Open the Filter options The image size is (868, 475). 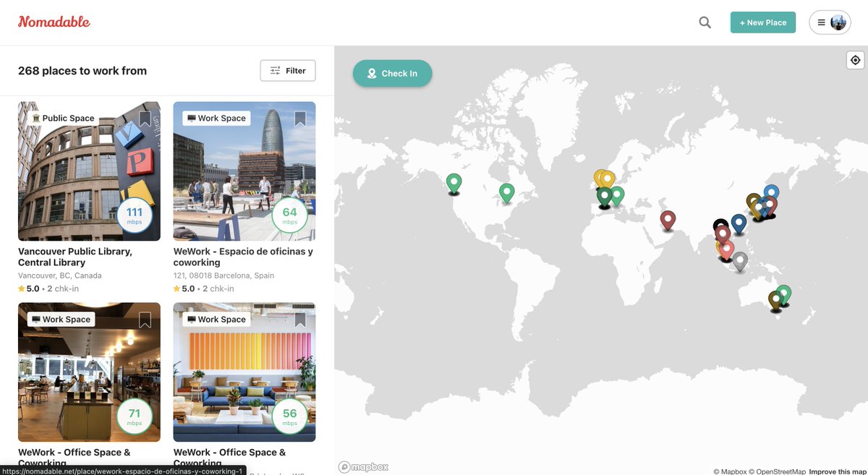coord(288,71)
